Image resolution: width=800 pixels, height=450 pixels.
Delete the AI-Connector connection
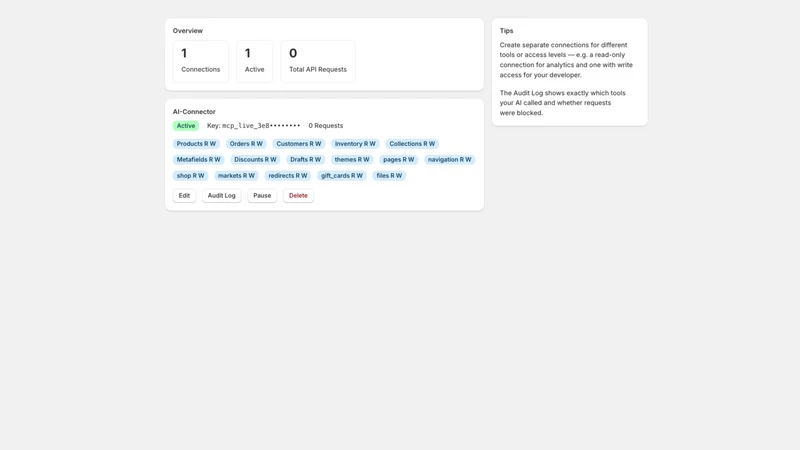298,195
